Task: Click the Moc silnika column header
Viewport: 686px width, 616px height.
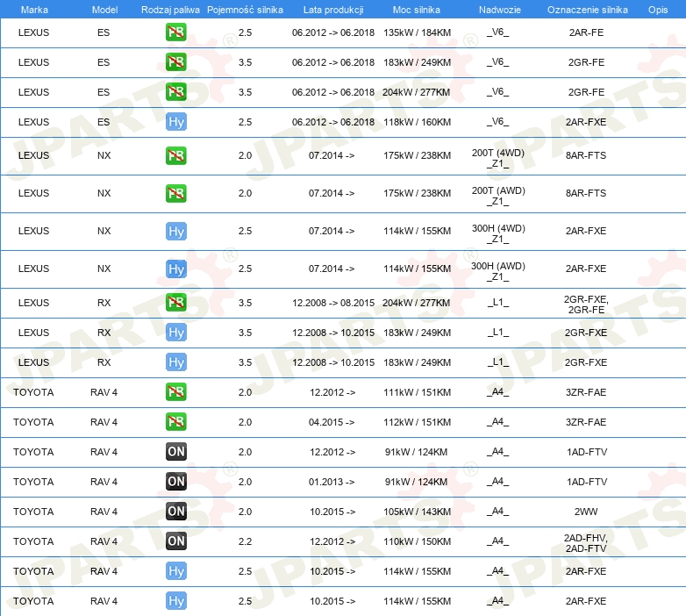Action: (417, 10)
